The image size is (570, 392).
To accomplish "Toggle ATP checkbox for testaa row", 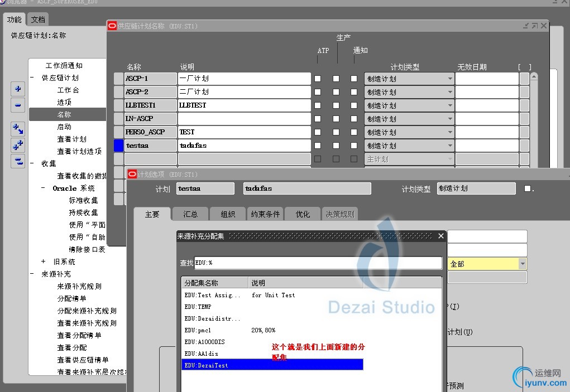I will coord(318,146).
